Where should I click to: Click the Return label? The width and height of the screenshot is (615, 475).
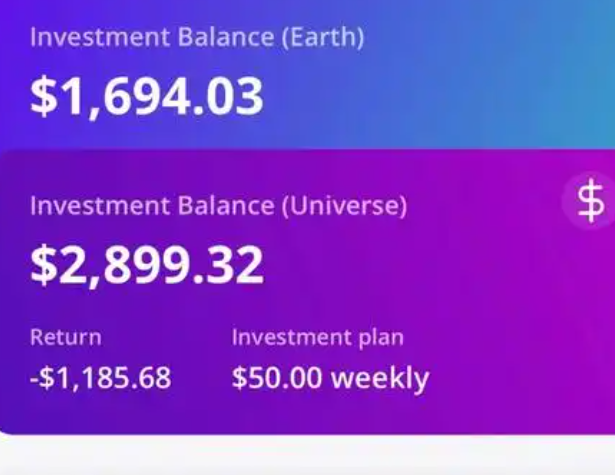click(x=66, y=337)
